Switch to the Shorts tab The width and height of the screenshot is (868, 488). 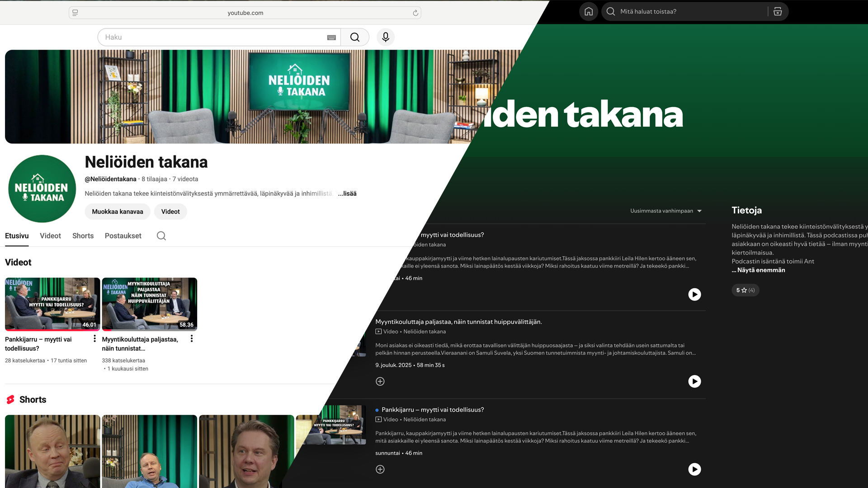tap(83, 236)
